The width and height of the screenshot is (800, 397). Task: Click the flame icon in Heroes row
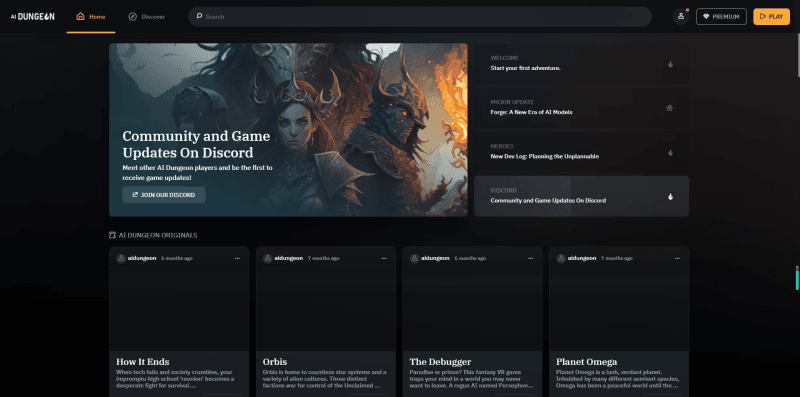(x=670, y=152)
